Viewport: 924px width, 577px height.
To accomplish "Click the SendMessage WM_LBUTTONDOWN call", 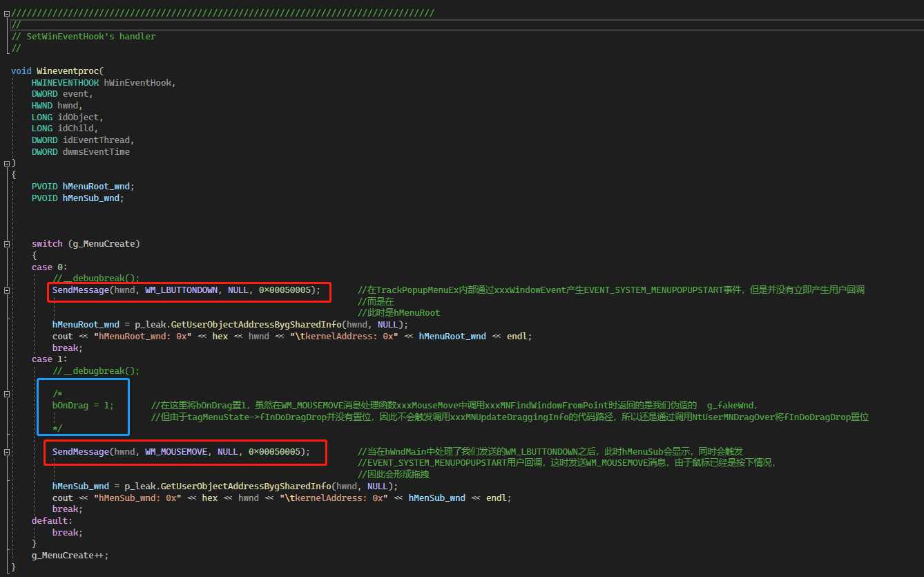I will pos(186,290).
